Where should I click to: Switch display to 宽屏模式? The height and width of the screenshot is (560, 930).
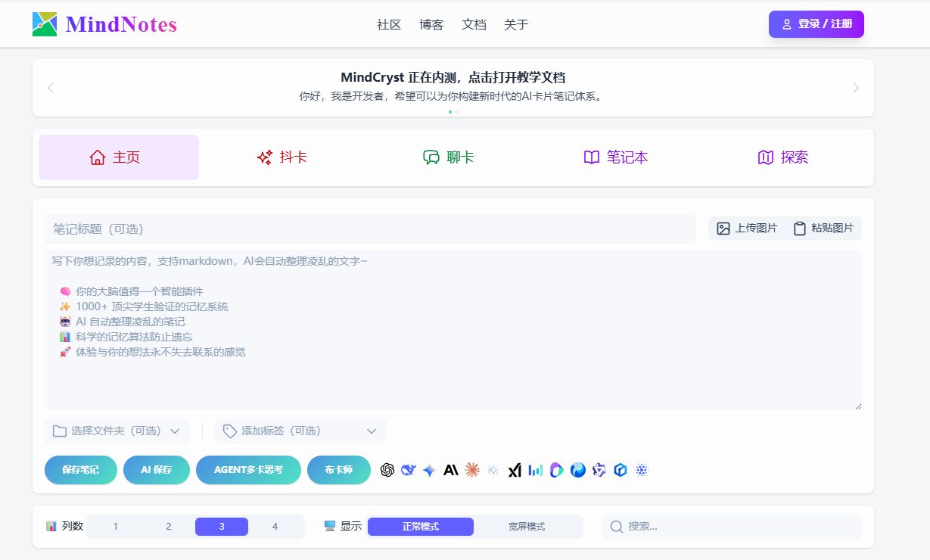pyautogui.click(x=527, y=527)
